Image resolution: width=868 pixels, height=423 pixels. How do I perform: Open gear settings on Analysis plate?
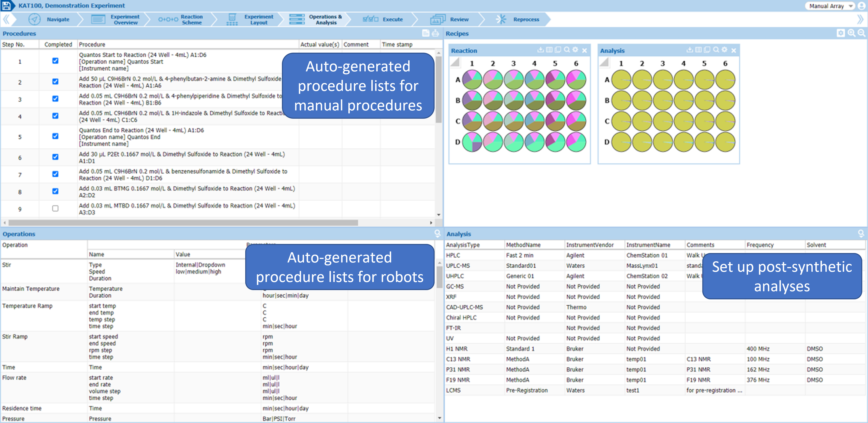(724, 50)
